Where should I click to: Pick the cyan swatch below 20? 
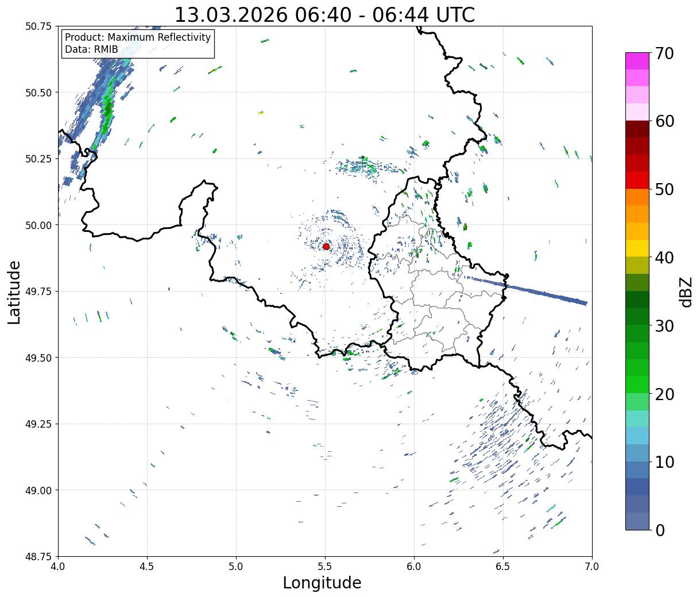pos(637,418)
